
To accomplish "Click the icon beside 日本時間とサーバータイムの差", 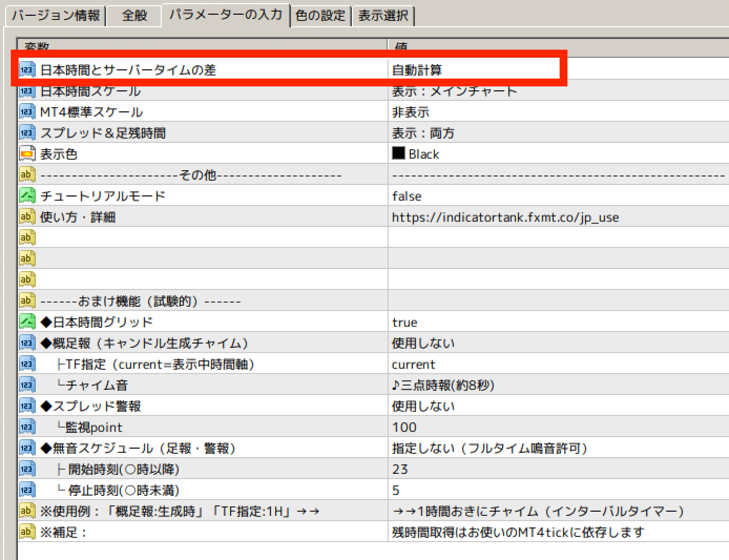I will (x=27, y=70).
